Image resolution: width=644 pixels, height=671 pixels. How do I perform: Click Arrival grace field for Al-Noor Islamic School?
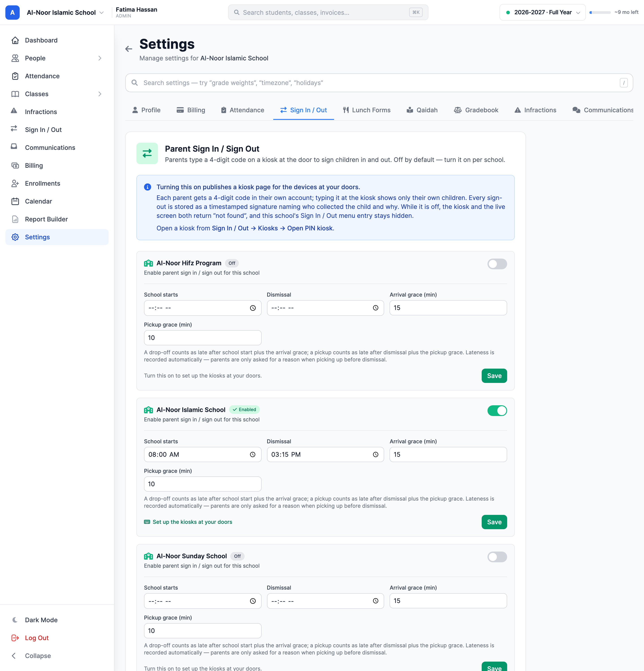click(x=448, y=454)
